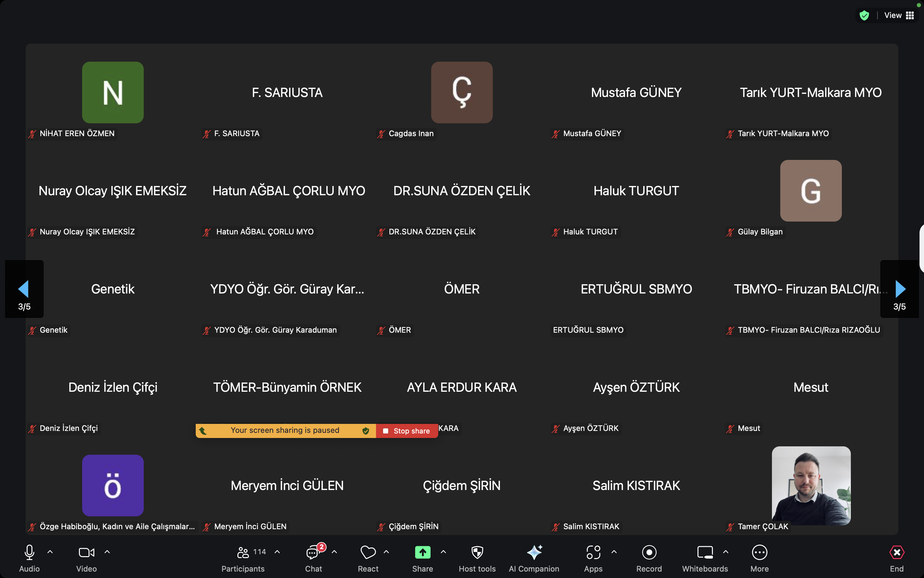Expand apps options chevron
Screen dimensions: 924x578
(614, 552)
